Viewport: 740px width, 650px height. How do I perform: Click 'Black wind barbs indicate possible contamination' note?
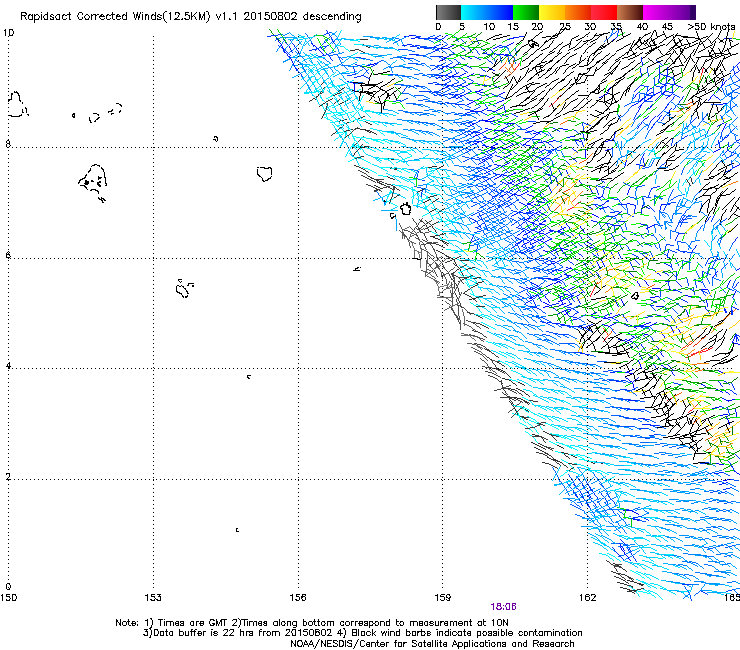coord(466,633)
